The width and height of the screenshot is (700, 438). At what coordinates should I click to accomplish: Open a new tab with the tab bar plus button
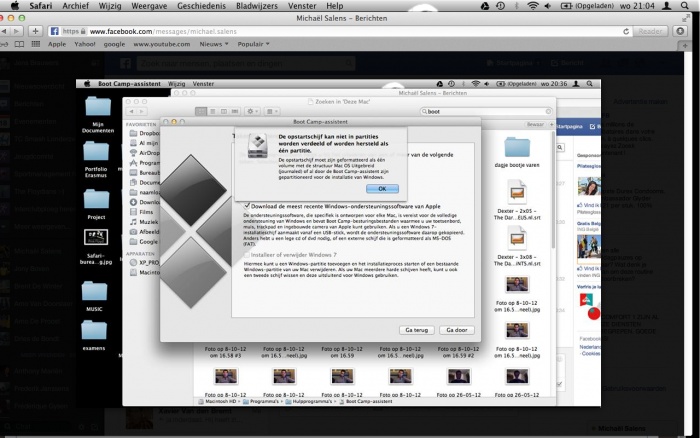pyautogui.click(x=685, y=46)
